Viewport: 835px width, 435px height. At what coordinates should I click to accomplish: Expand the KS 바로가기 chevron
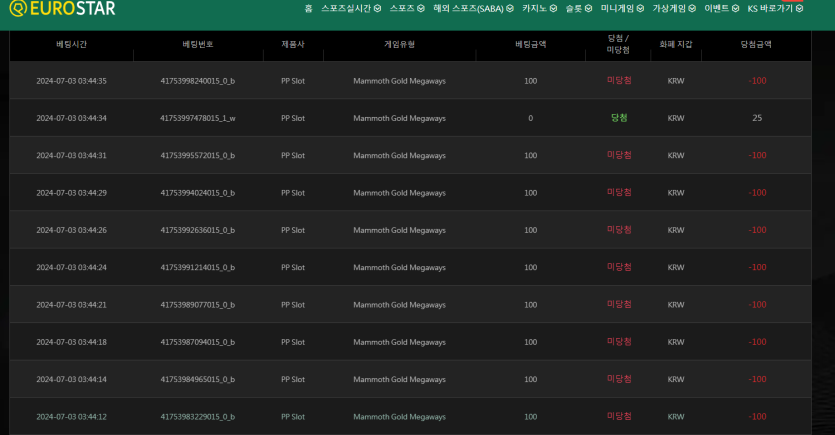point(799,9)
